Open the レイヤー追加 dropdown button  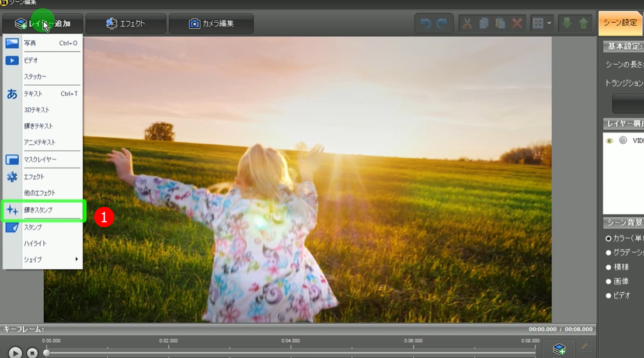tap(43, 24)
